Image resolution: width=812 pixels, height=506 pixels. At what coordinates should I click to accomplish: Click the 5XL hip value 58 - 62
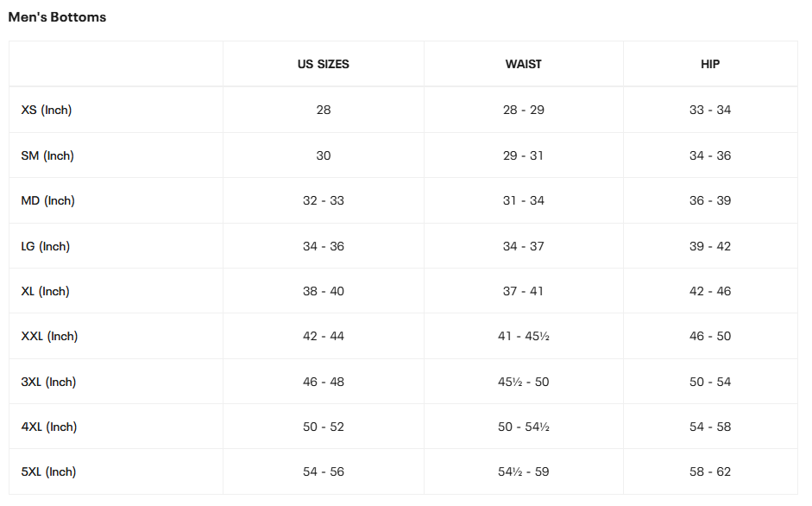[x=710, y=472]
